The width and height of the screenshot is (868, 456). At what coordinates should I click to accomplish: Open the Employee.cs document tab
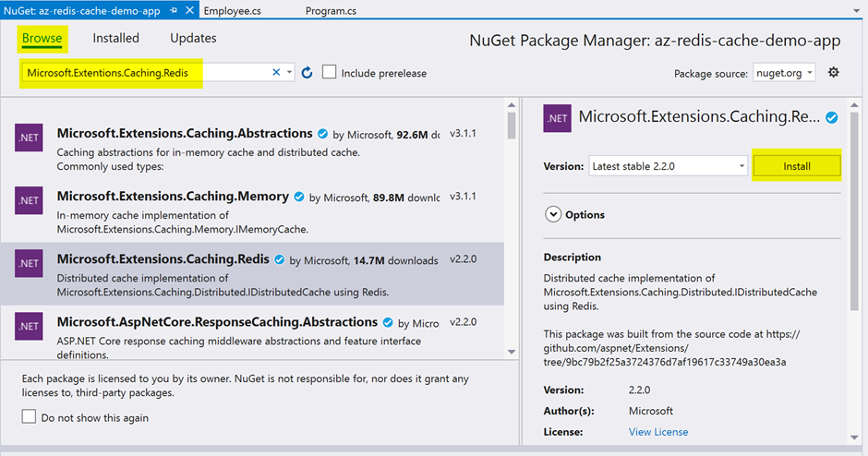233,10
